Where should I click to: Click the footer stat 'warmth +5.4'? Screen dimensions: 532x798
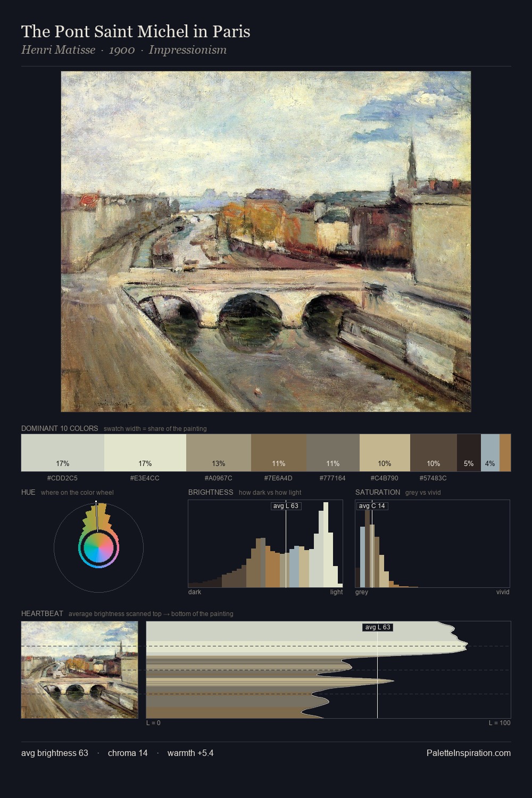point(190,753)
